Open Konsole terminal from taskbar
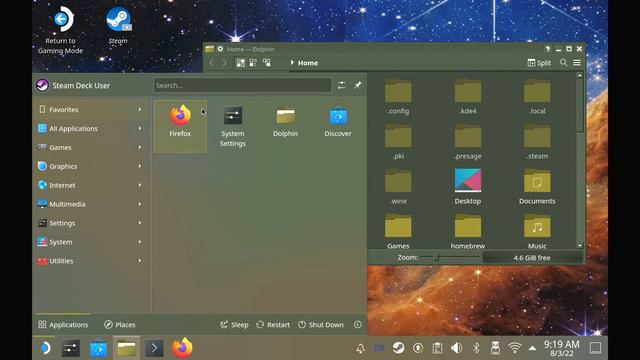The width and height of the screenshot is (640, 360). coord(154,348)
